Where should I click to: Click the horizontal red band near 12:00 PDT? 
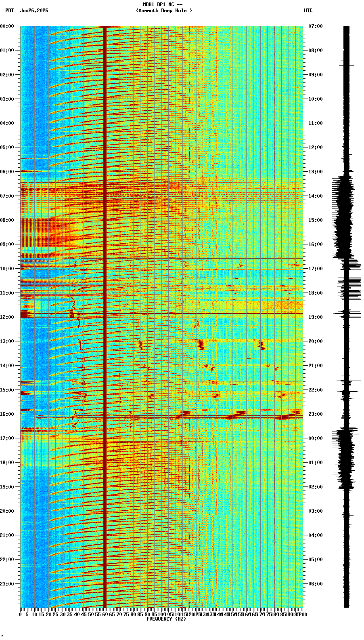click(x=161, y=313)
